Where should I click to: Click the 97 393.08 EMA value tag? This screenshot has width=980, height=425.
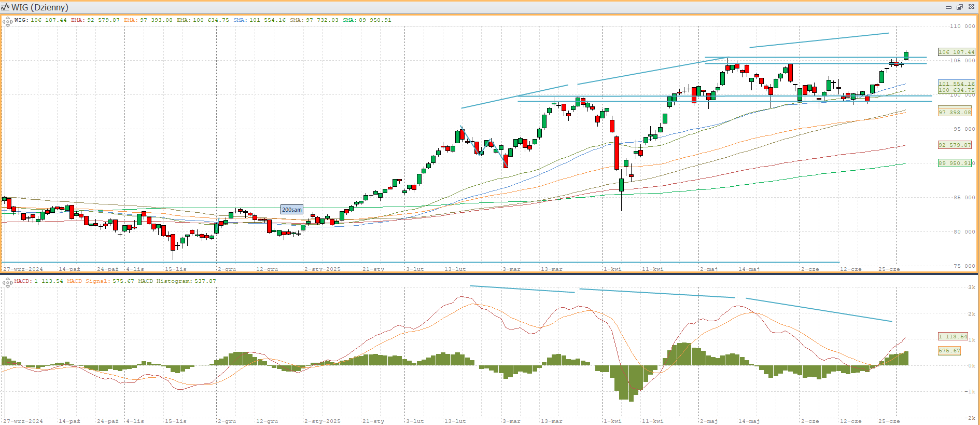pos(955,112)
